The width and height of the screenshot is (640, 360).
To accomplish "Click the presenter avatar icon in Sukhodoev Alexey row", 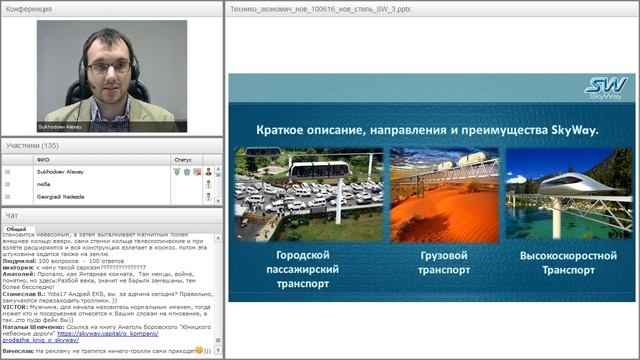I will tap(209, 172).
